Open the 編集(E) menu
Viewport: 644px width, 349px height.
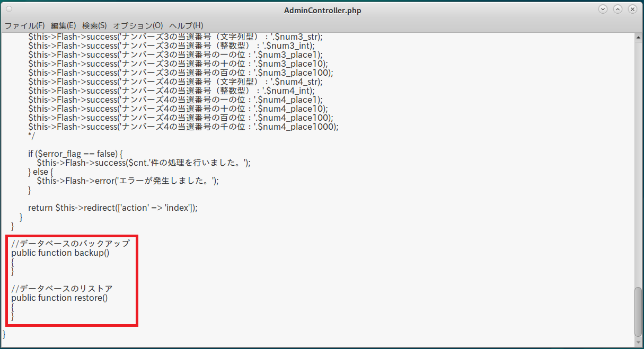point(63,25)
